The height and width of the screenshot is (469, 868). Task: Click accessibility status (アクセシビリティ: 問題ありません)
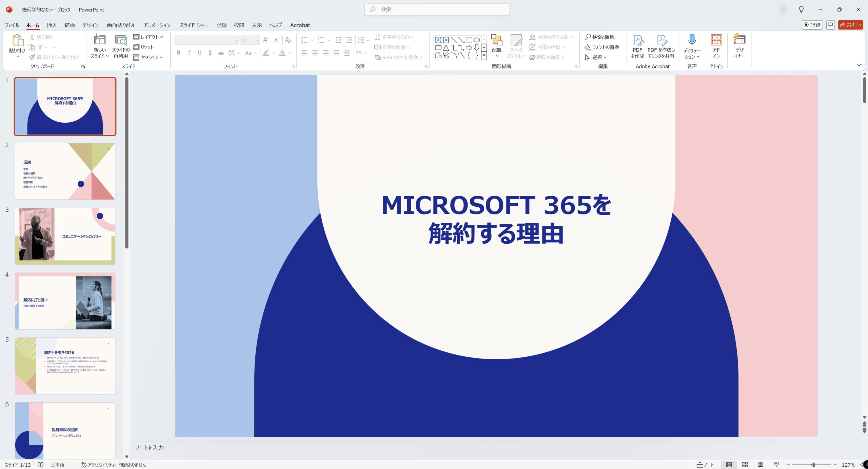(113, 465)
